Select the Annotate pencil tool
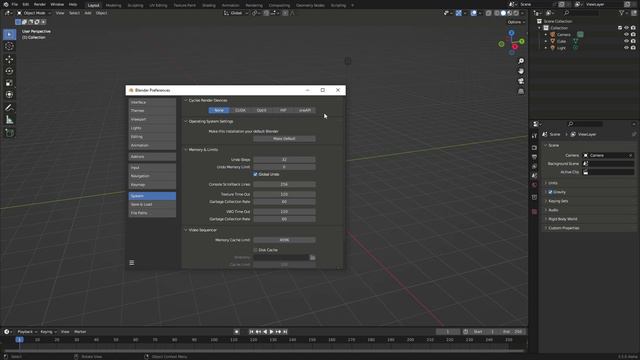 pyautogui.click(x=9, y=108)
